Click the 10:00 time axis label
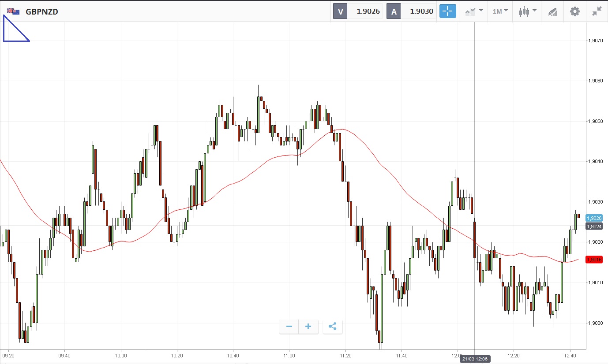The image size is (608, 364). (x=120, y=355)
